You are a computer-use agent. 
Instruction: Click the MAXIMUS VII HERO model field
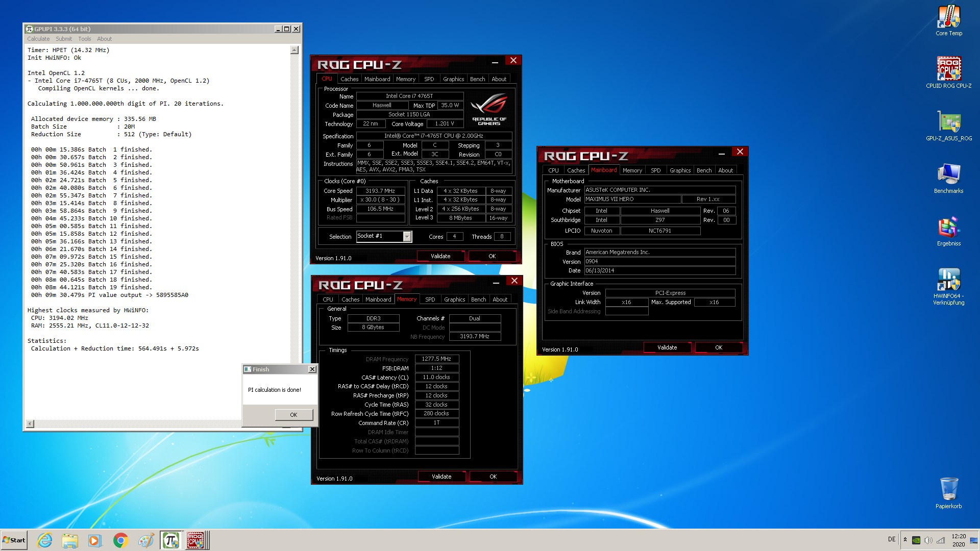point(632,199)
